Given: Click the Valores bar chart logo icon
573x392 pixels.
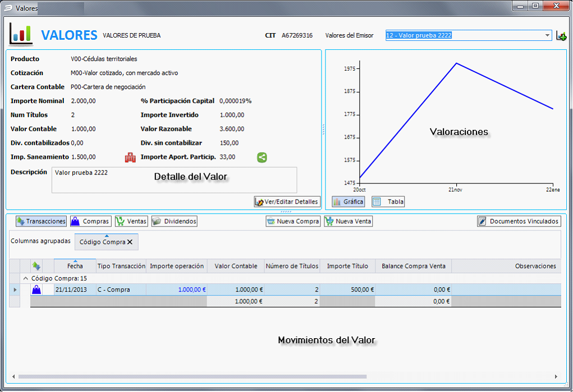Looking at the screenshot, I should 21,34.
